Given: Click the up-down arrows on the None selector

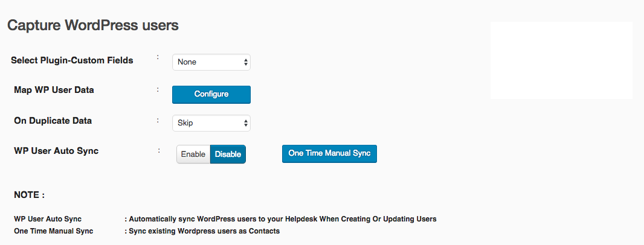Looking at the screenshot, I should click(x=246, y=62).
